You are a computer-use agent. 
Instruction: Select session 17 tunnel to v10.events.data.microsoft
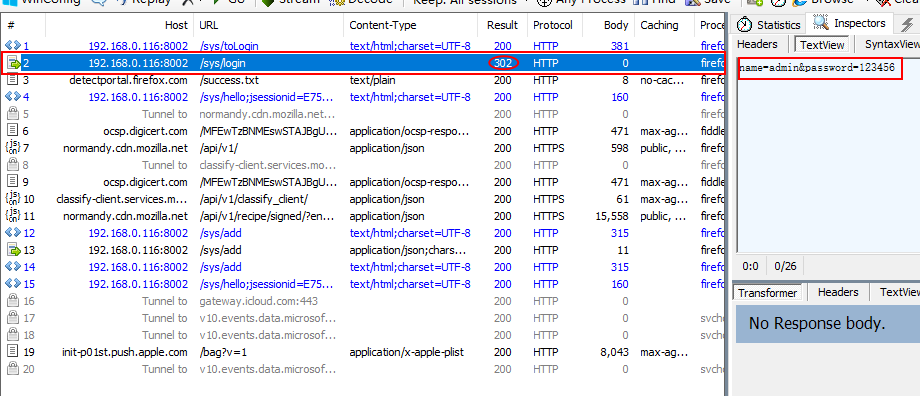pos(363,319)
